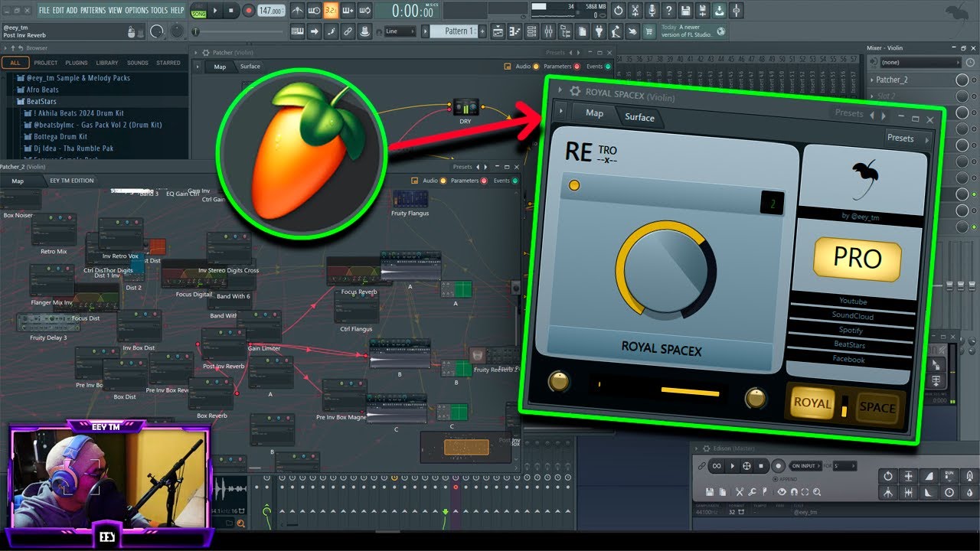The width and height of the screenshot is (980, 551).
Task: Open the Line snap dropdown
Action: 400,31
